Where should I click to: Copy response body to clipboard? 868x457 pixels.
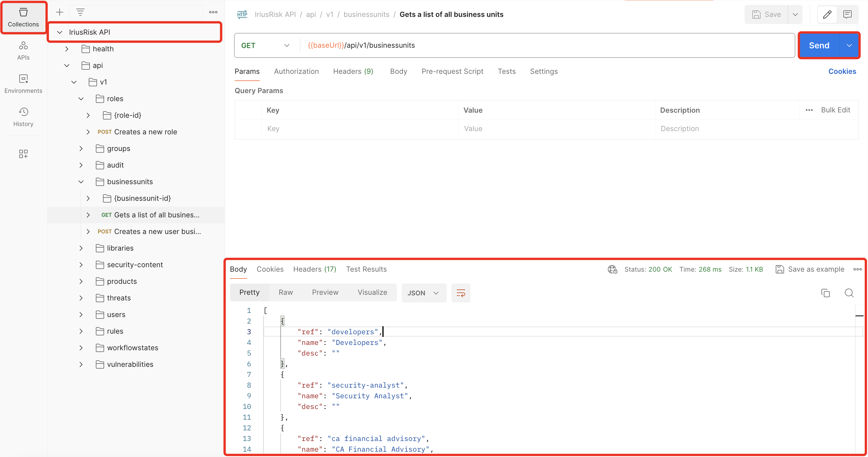point(826,293)
